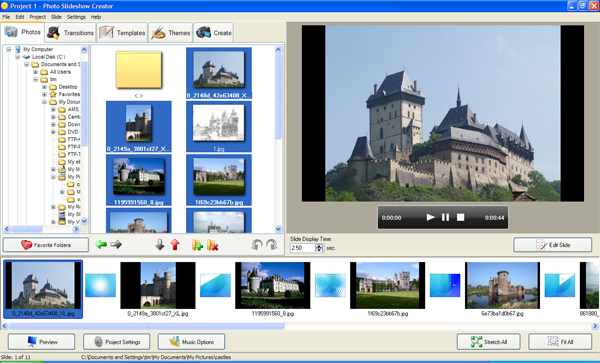Click the Favorite Folders button
The width and height of the screenshot is (600, 363).
click(46, 245)
